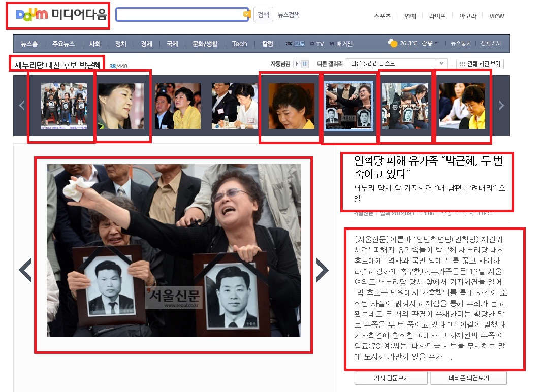Select the 정치 menu item

pos(120,44)
